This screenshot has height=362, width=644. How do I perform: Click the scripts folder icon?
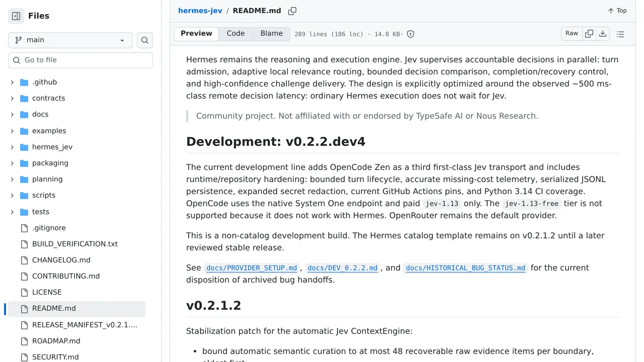(x=24, y=195)
